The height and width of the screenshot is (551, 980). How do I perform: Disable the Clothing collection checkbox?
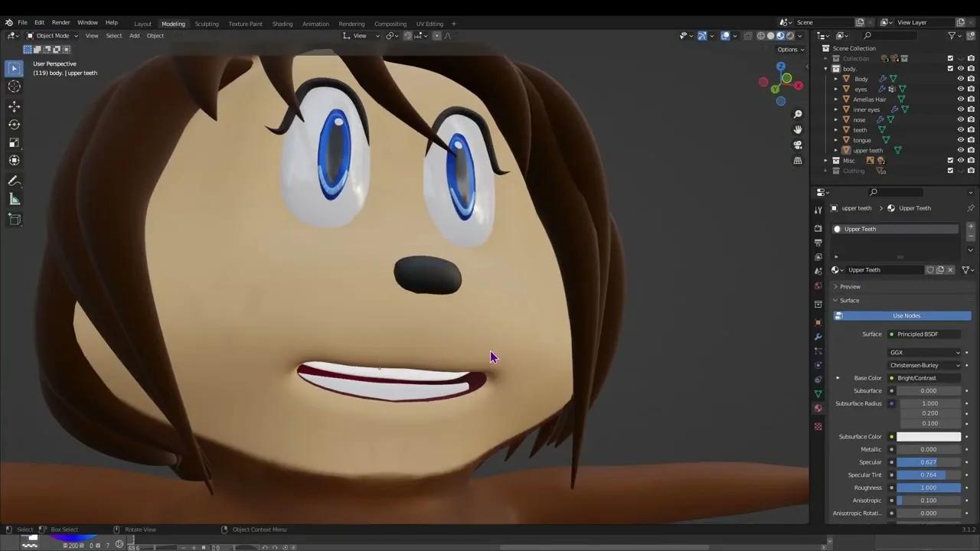pyautogui.click(x=951, y=171)
